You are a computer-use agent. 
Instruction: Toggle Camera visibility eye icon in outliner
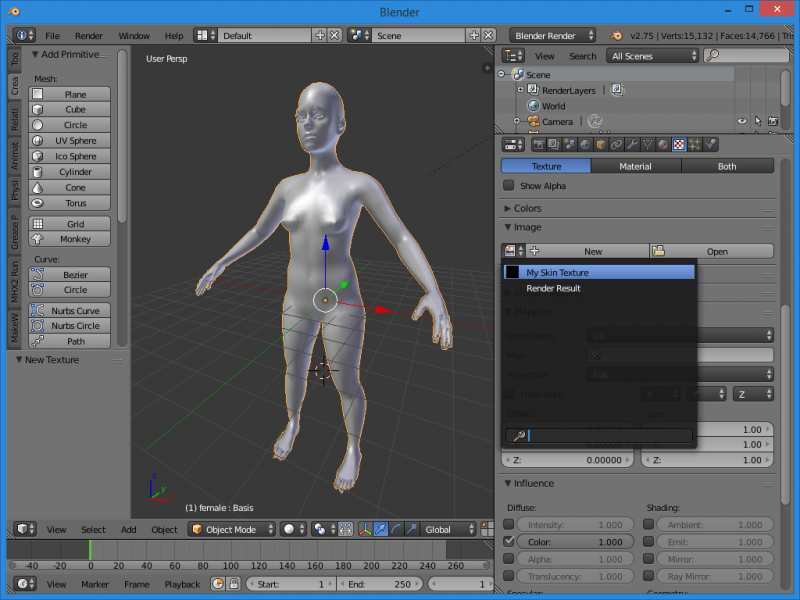[742, 121]
